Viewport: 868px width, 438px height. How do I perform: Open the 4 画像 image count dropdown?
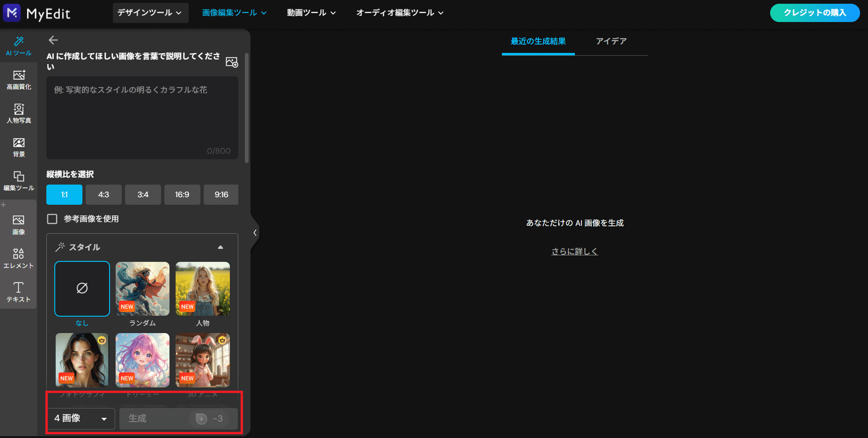coord(81,418)
